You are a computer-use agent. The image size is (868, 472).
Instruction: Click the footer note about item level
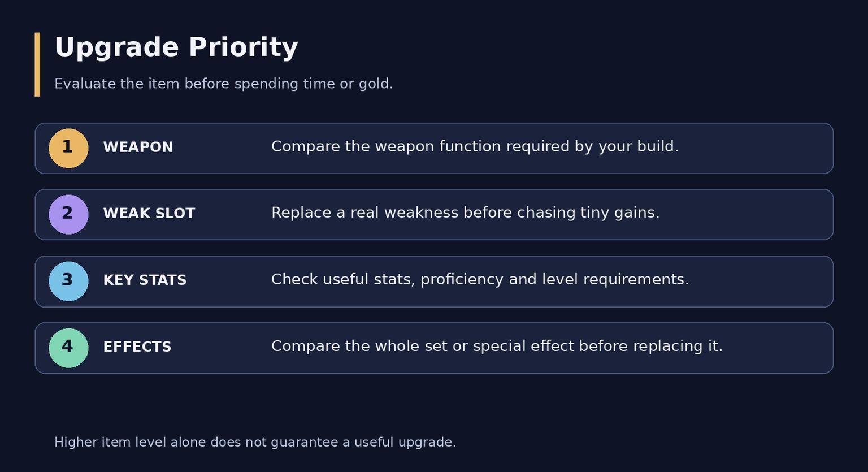(x=255, y=442)
